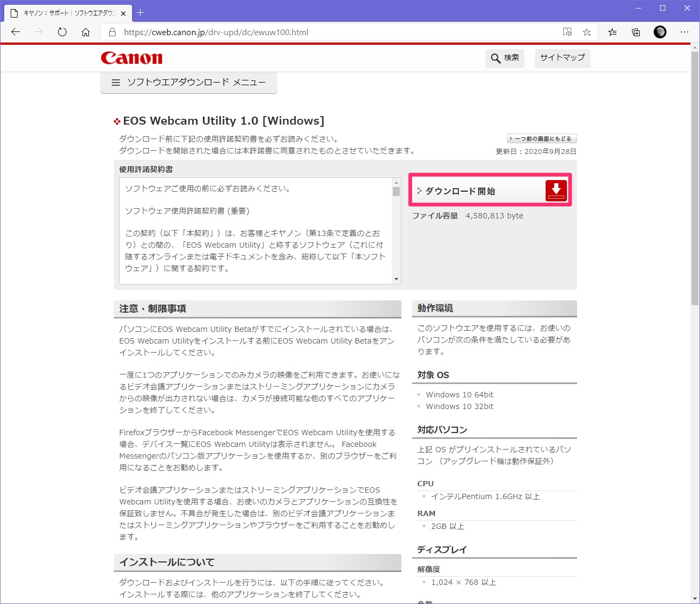Select the キヤノン:サポート browser tab

(x=68, y=13)
